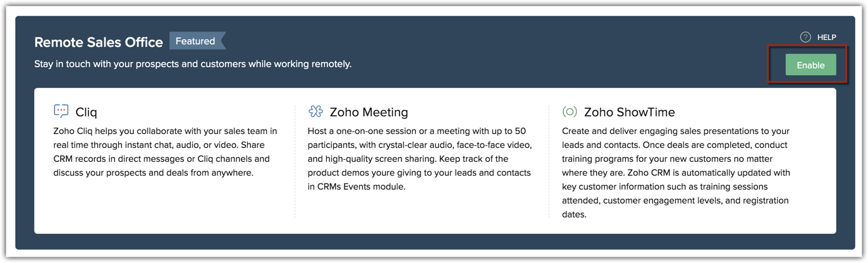Click the HELP text link

[x=826, y=37]
